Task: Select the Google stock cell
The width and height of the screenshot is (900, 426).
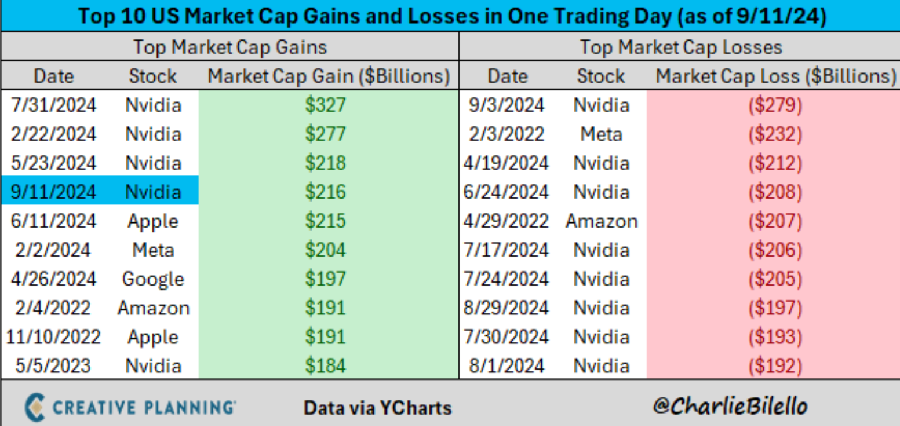Action: (x=153, y=279)
